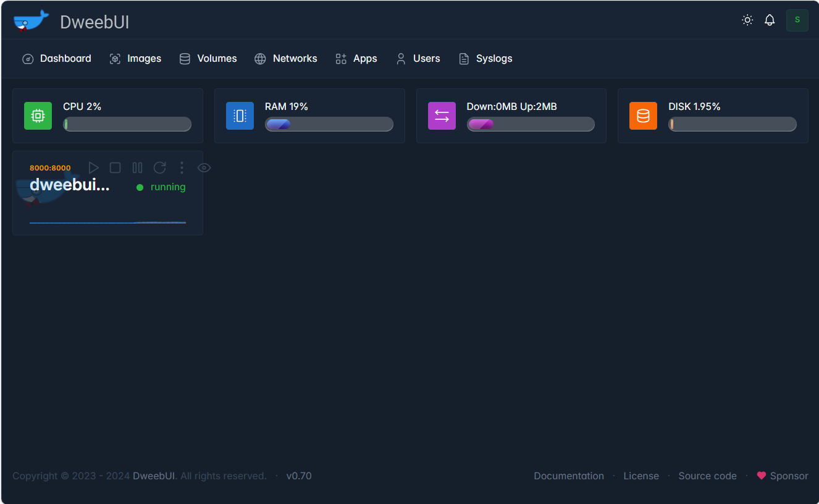Restart the dweebui container with reload icon
819x504 pixels.
[x=159, y=167]
